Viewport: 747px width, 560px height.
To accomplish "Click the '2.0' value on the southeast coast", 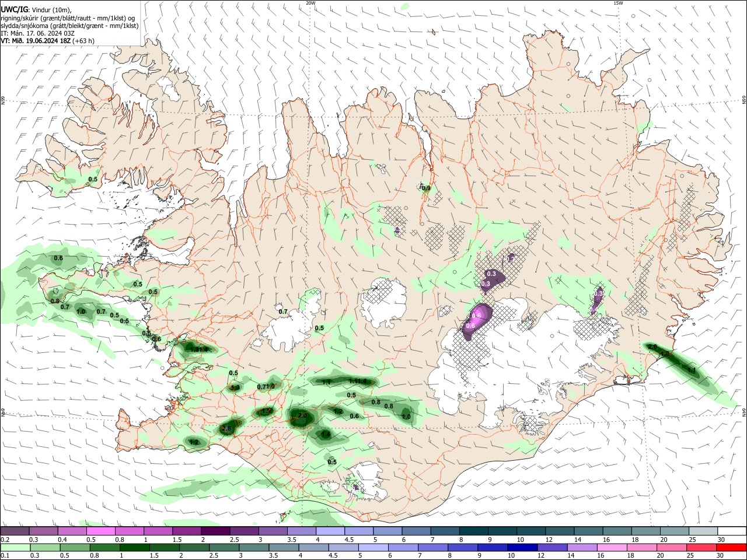I will [652, 347].
